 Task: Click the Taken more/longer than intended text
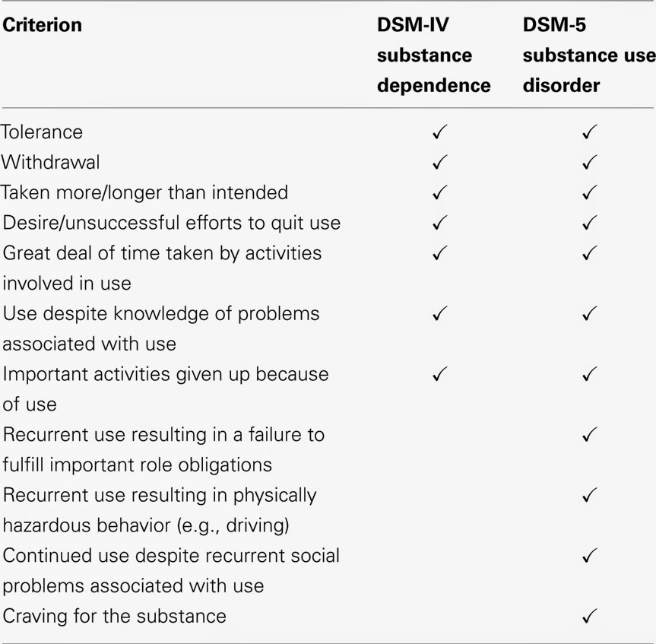[144, 192]
